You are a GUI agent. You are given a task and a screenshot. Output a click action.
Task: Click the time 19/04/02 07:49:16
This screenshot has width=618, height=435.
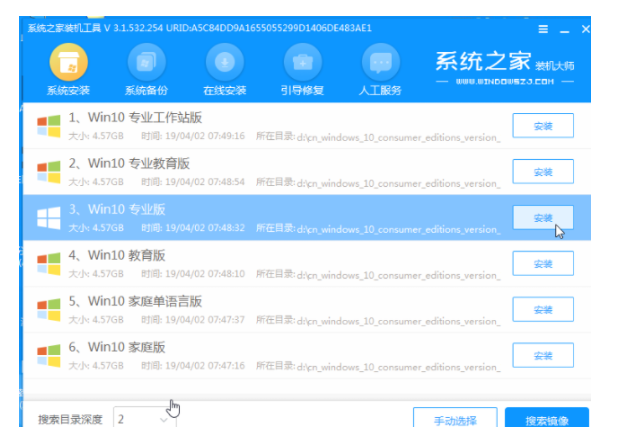[x=205, y=136]
